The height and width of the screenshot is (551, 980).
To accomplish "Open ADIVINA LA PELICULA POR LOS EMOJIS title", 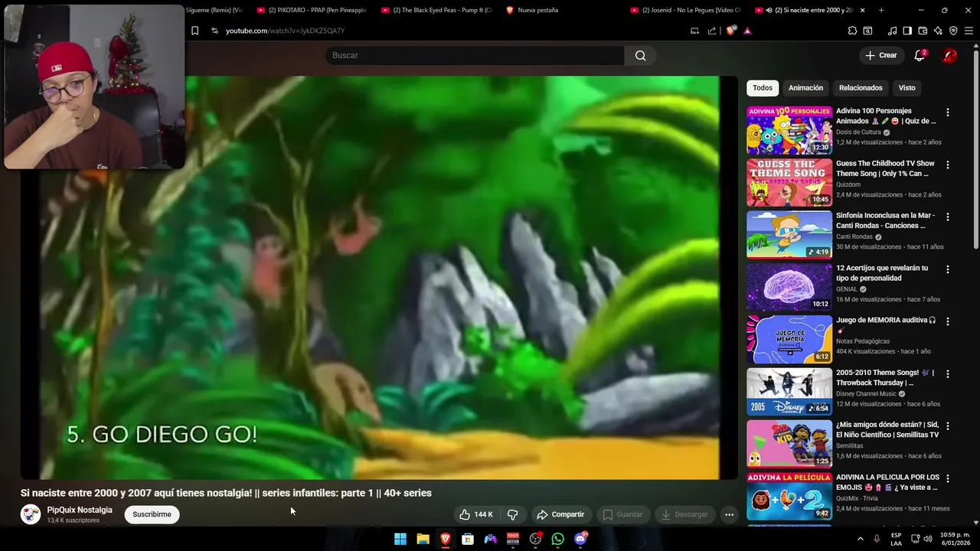I will 887,482.
